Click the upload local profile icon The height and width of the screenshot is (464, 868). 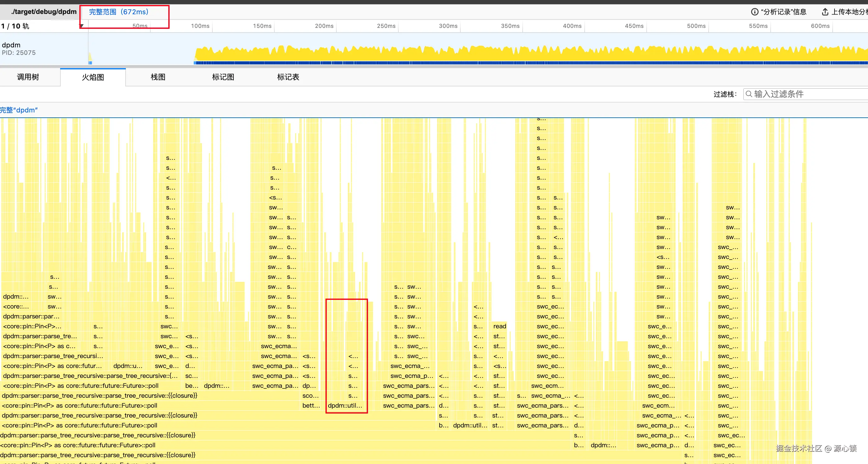click(x=825, y=12)
